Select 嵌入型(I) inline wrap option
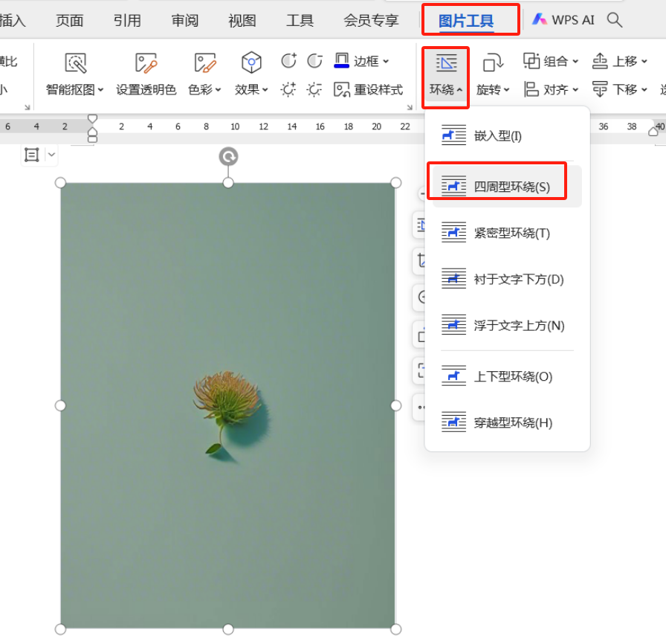Viewport: 666px width, 644px height. [507, 136]
